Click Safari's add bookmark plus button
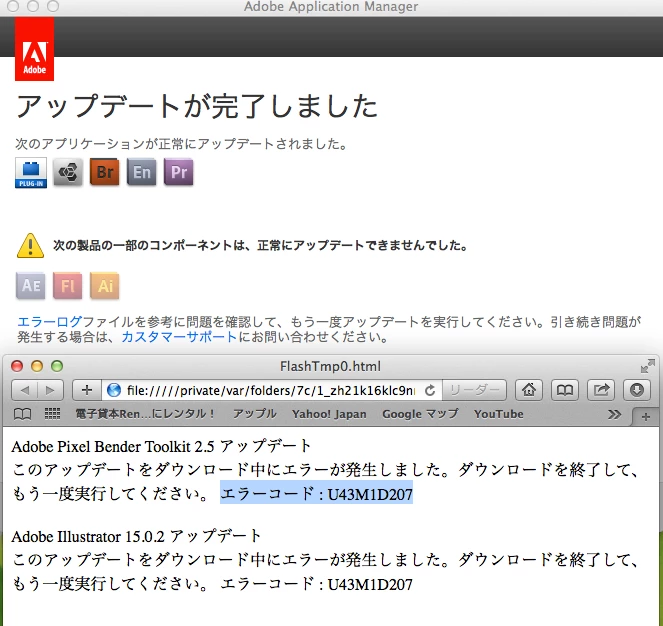 click(87, 390)
